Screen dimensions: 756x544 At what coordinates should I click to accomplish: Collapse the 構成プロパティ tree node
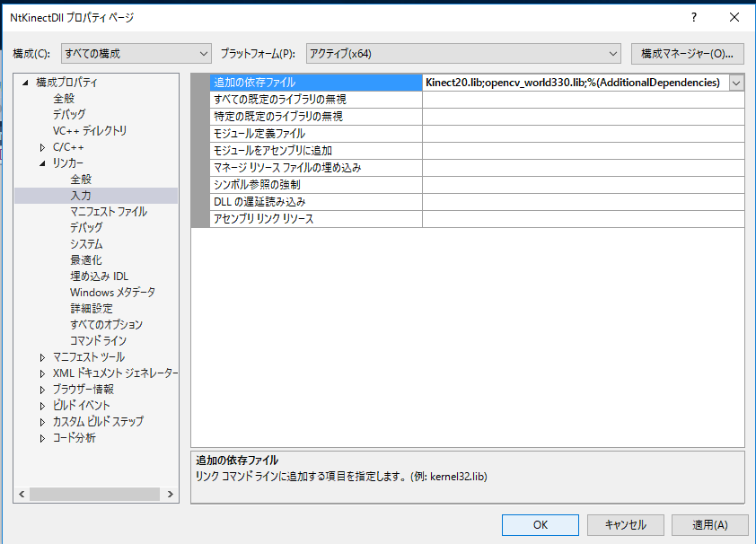(25, 83)
